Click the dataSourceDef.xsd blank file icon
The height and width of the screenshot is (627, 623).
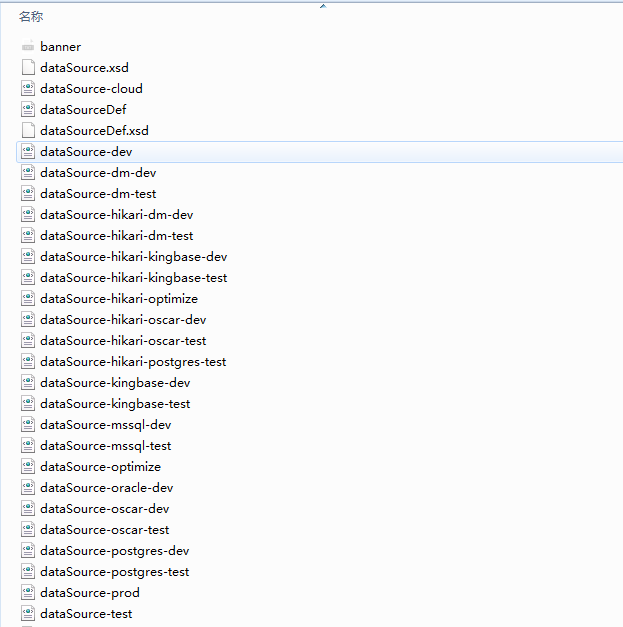tap(28, 131)
